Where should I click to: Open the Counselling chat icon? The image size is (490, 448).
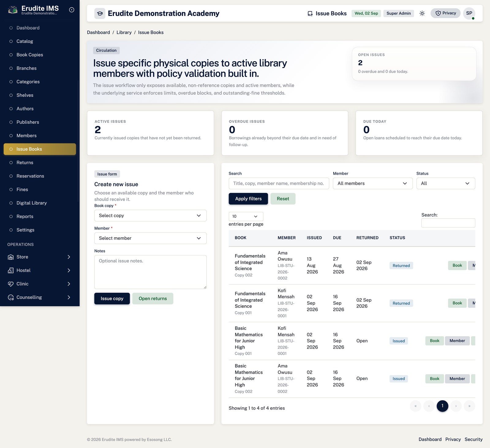(x=11, y=297)
